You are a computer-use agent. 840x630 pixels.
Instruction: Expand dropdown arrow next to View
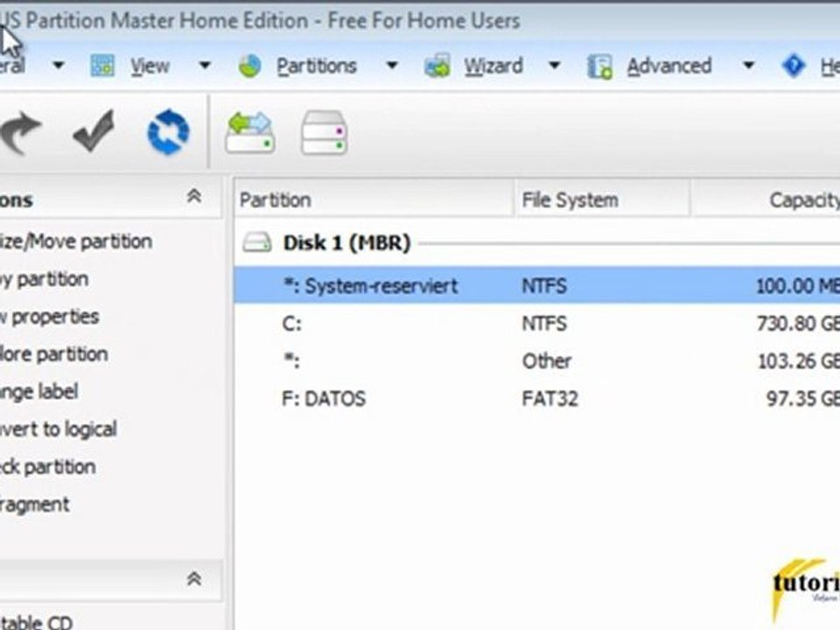tap(205, 66)
